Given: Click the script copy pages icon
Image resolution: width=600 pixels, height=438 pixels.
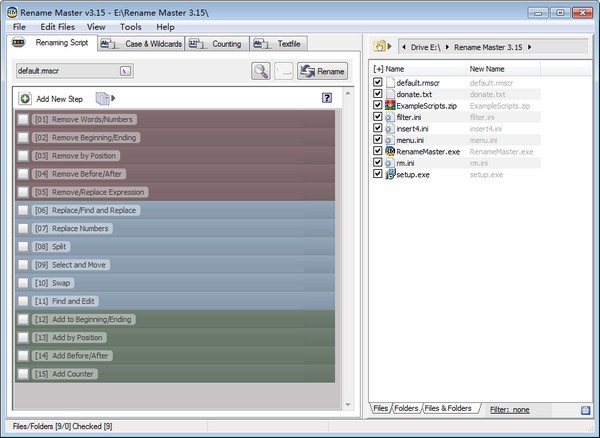Looking at the screenshot, I should [101, 98].
